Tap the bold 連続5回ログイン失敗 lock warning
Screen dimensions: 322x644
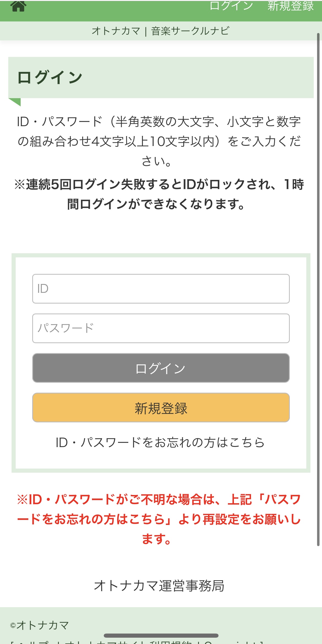tap(159, 194)
